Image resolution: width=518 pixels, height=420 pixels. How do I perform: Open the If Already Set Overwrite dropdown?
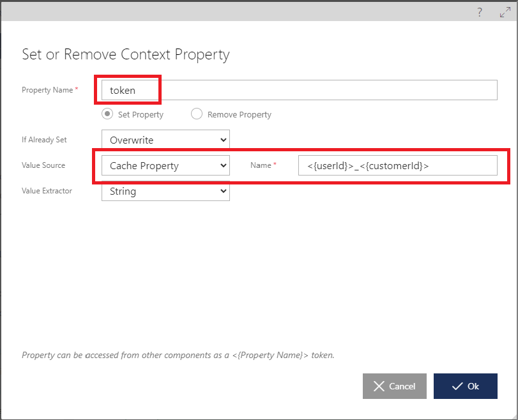click(x=165, y=140)
